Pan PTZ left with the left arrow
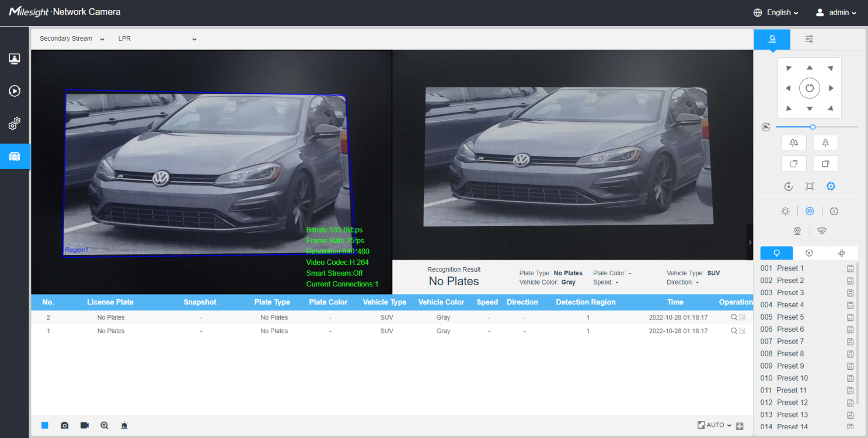This screenshot has height=438, width=868. pyautogui.click(x=788, y=88)
